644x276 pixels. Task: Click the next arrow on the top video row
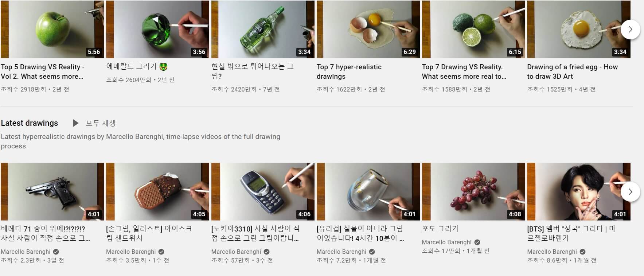click(631, 30)
